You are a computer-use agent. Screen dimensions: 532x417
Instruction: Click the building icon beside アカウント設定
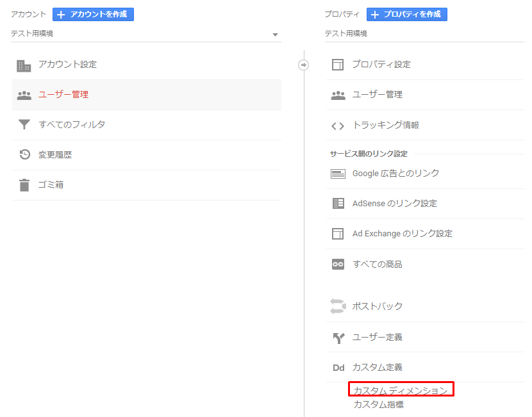point(24,66)
